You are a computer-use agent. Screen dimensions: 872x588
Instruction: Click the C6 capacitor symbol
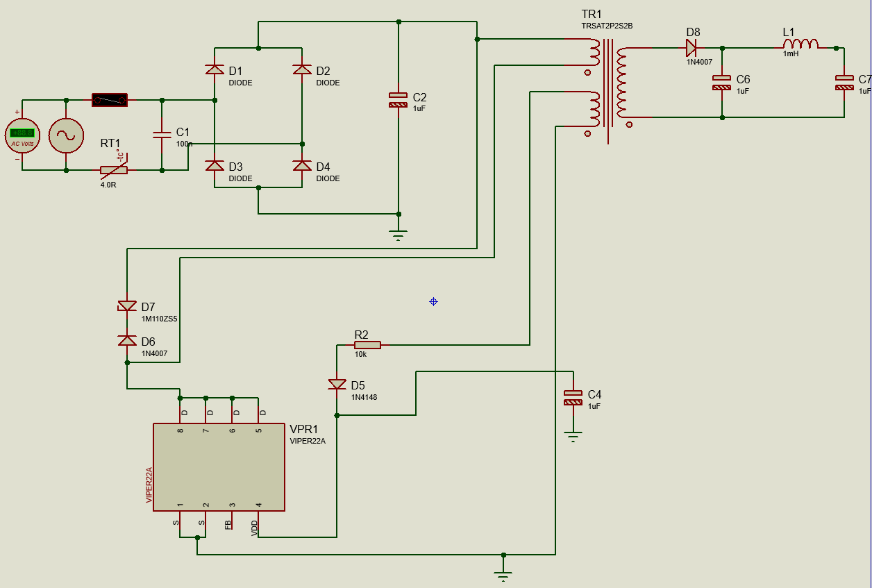pyautogui.click(x=722, y=83)
